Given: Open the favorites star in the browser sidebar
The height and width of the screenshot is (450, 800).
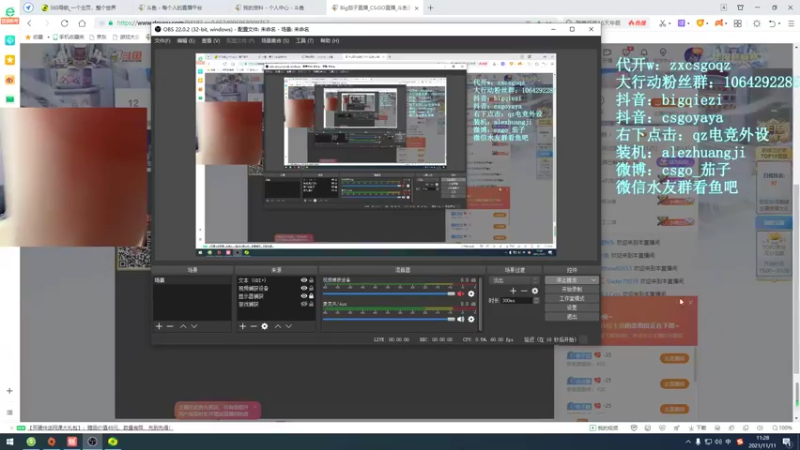Looking at the screenshot, I should coord(10,60).
